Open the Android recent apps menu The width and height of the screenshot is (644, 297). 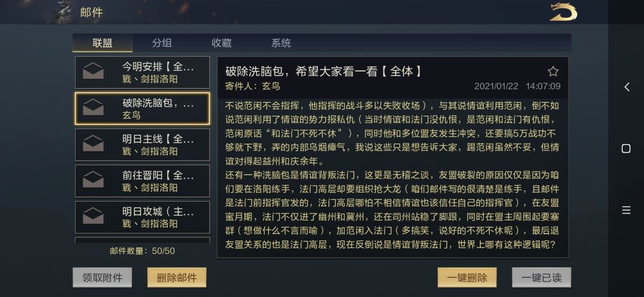click(626, 210)
